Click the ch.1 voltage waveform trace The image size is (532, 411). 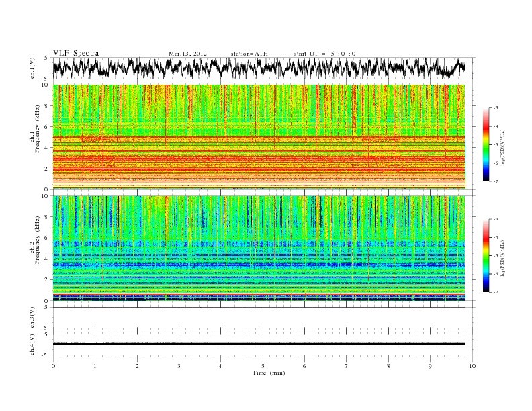pyautogui.click(x=259, y=68)
